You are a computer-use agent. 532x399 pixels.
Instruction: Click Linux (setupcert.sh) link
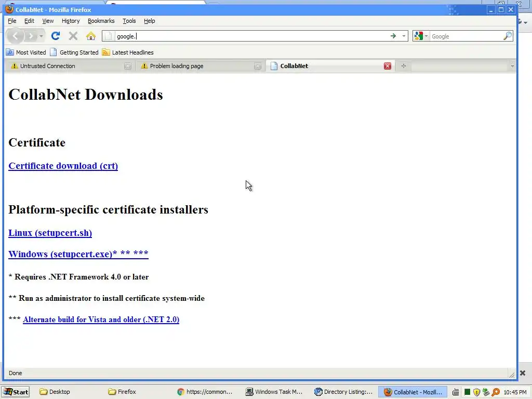50,233
